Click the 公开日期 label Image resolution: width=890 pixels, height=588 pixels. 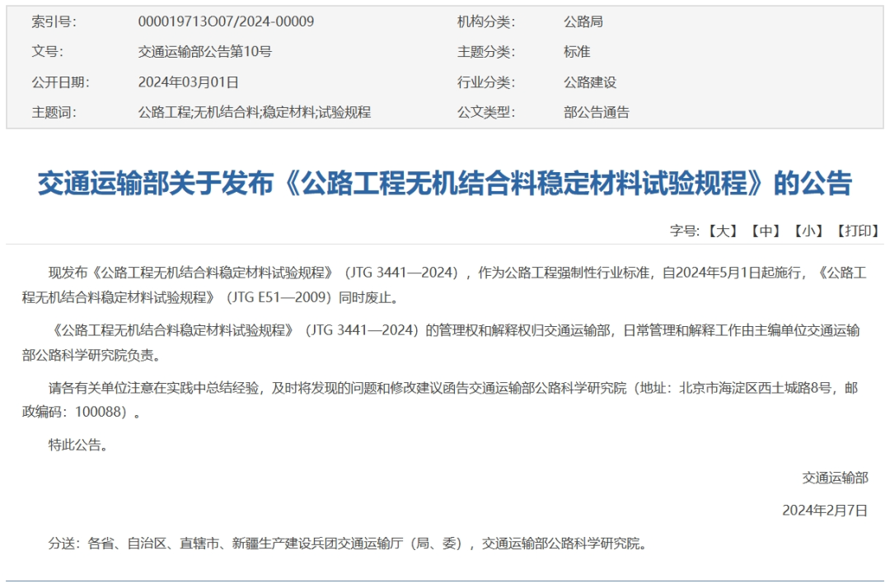click(x=61, y=82)
